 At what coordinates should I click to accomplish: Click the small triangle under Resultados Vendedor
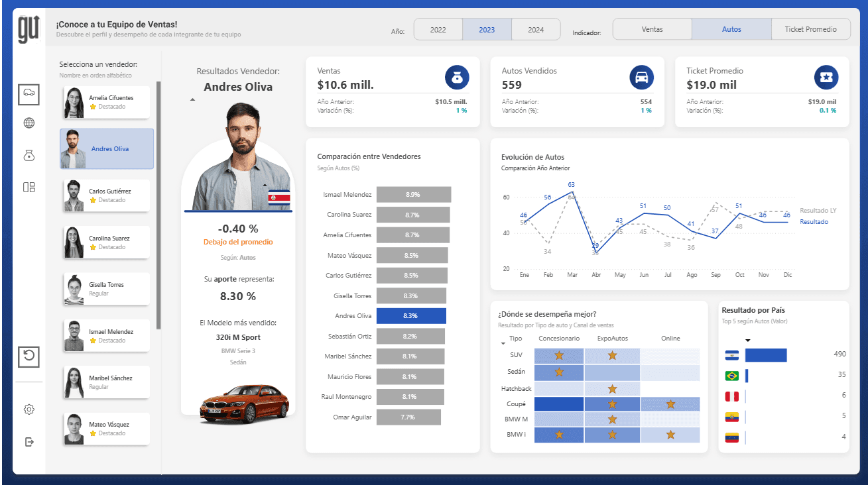192,100
